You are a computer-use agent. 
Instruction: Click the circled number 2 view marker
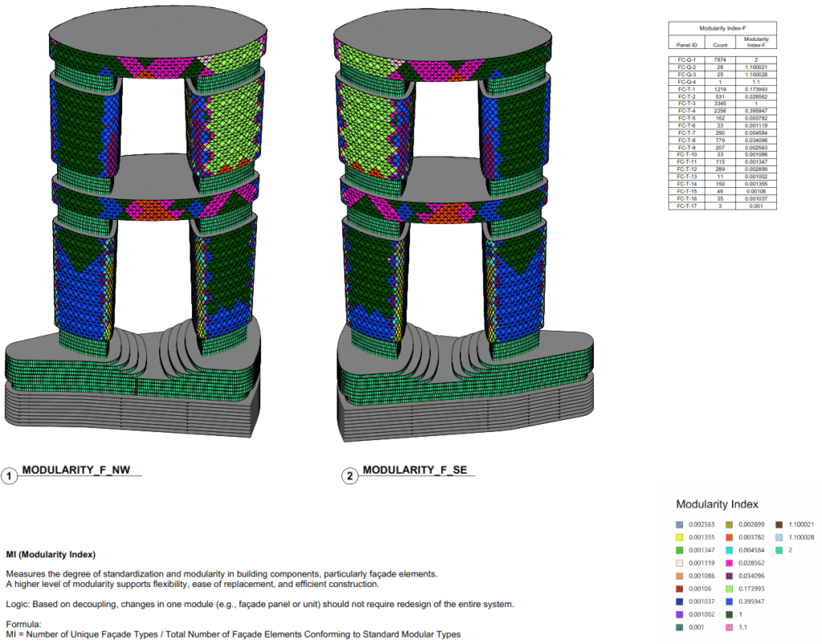(351, 474)
